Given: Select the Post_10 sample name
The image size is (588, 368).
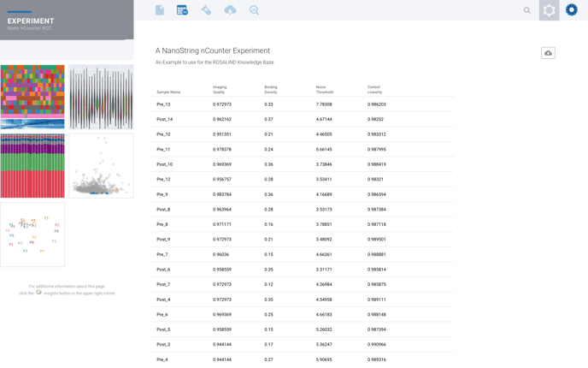Looking at the screenshot, I should (165, 164).
